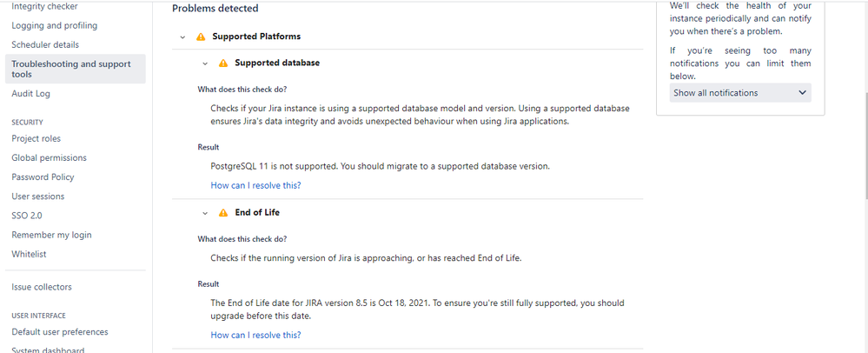Open SSO 2.0 settings
Image resolution: width=868 pixels, height=353 pixels.
pyautogui.click(x=26, y=216)
